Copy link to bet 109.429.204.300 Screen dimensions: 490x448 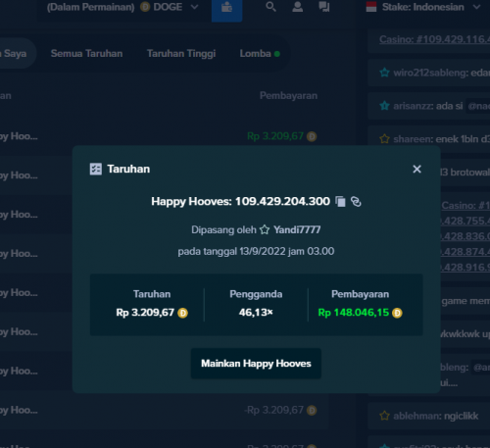(356, 201)
